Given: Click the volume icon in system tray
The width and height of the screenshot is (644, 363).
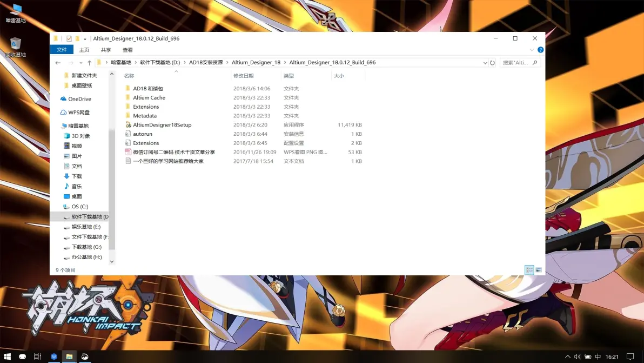Looking at the screenshot, I should (577, 357).
